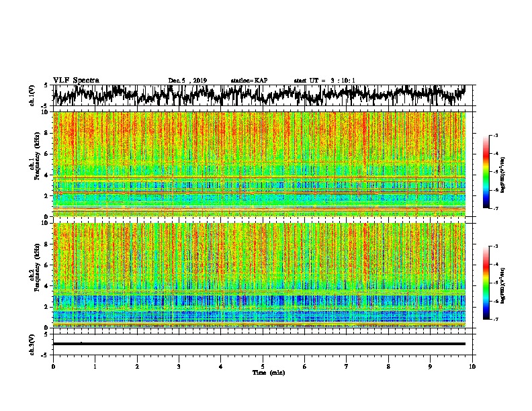The width and height of the screenshot is (532, 411).
Task: Click time axis end tick label "10"
Action: pos(472,367)
